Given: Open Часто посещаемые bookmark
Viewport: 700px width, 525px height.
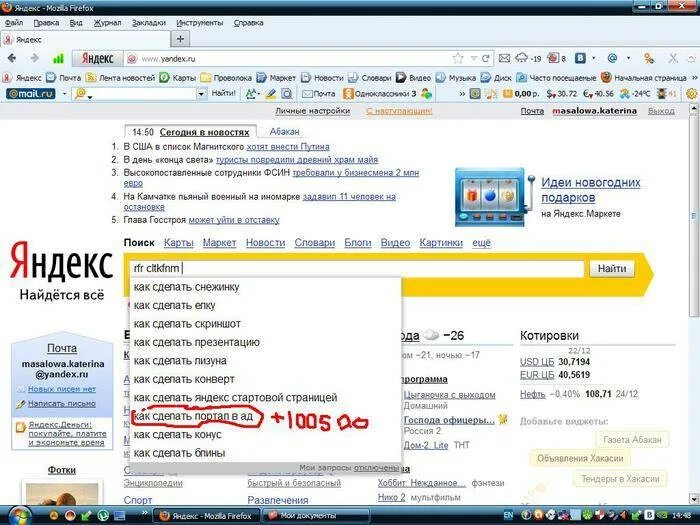Looking at the screenshot, I should [x=556, y=78].
